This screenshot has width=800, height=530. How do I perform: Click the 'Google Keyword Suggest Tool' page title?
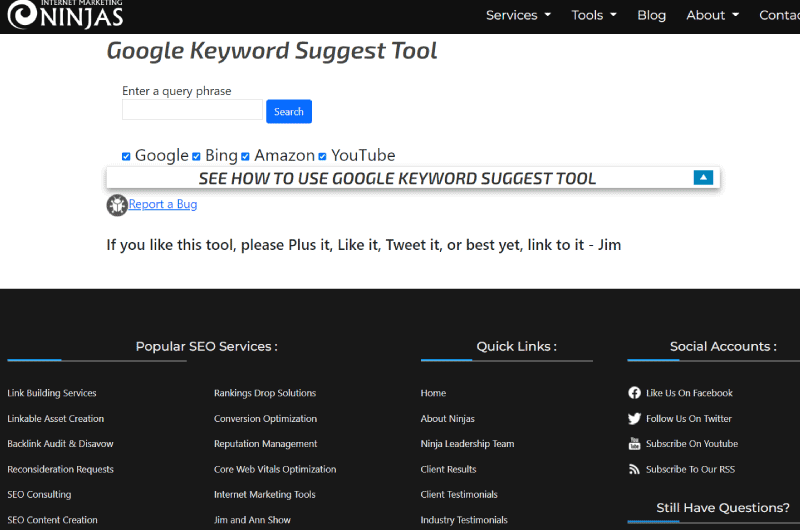tap(272, 51)
